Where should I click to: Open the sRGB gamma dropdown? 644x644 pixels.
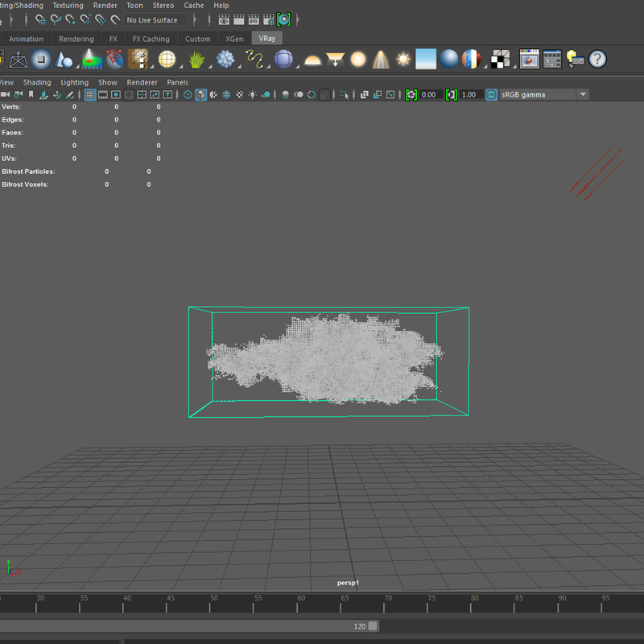pos(581,94)
